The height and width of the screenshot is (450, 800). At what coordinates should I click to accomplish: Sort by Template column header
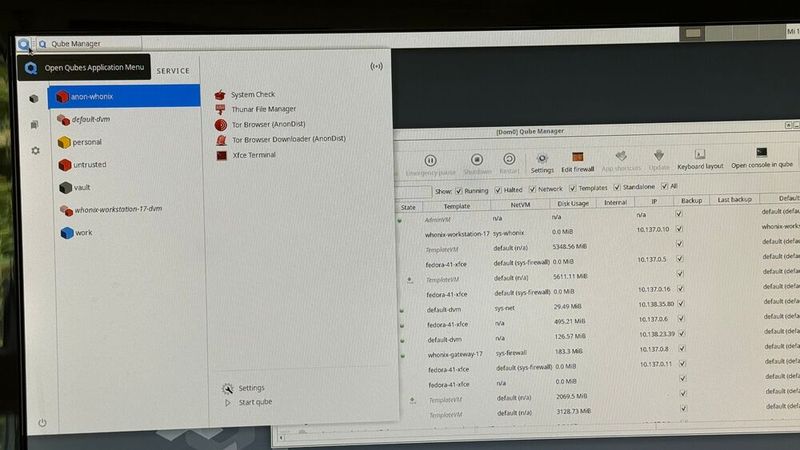pos(457,206)
